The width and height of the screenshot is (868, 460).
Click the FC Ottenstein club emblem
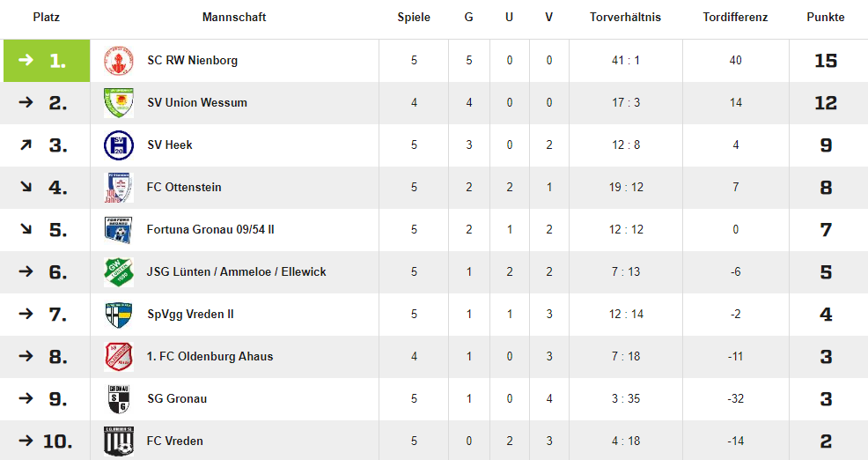point(119,188)
